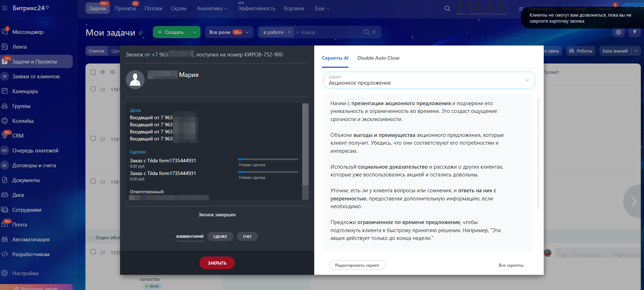Viewport: 644px width, 290px height.
Task: Expand the arrow next to База знаний
Action: point(636,51)
